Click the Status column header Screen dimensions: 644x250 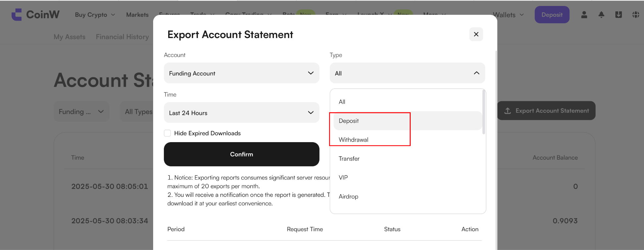(392, 229)
